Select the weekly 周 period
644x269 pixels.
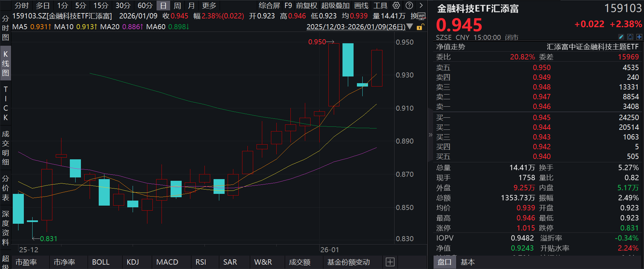coord(177,6)
